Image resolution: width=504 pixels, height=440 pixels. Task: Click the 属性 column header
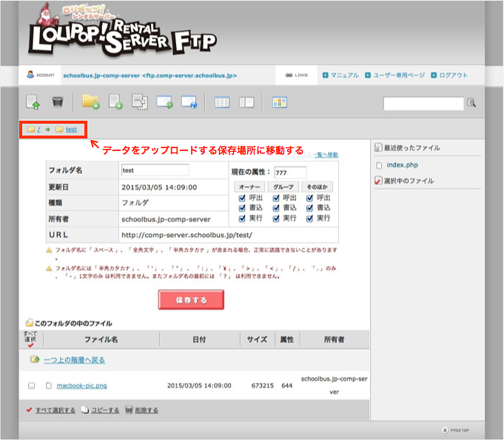pyautogui.click(x=287, y=339)
